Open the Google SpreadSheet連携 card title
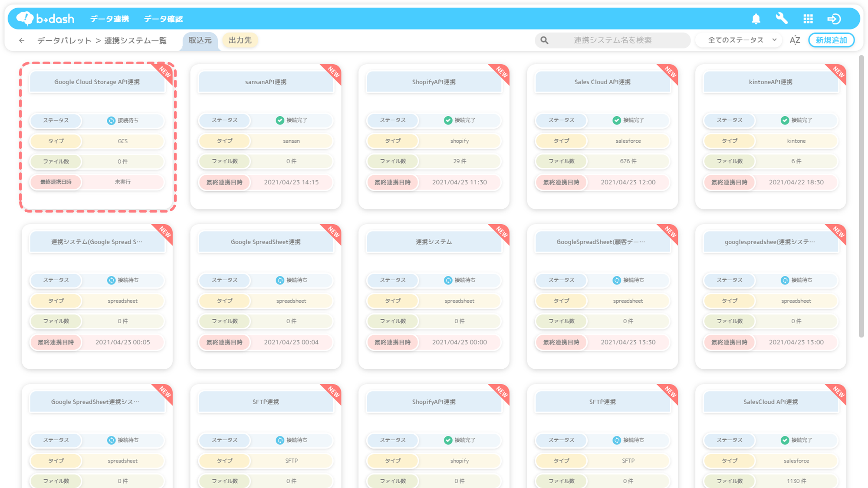The height and width of the screenshot is (488, 868). tap(266, 242)
